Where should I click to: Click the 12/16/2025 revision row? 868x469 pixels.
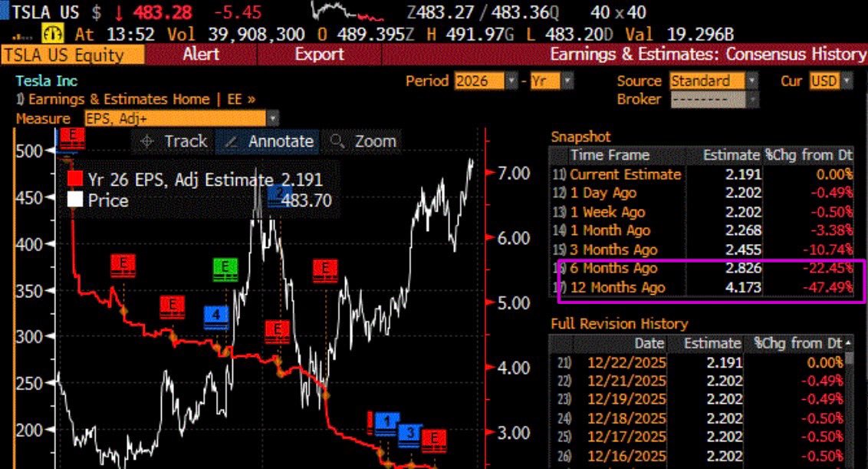pos(698,456)
